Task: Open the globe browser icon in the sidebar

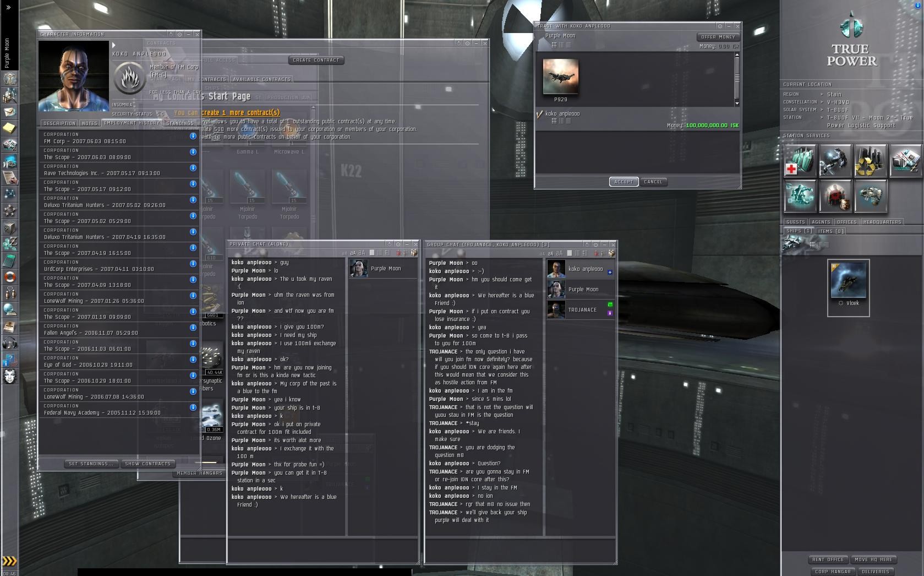Action: (x=9, y=310)
